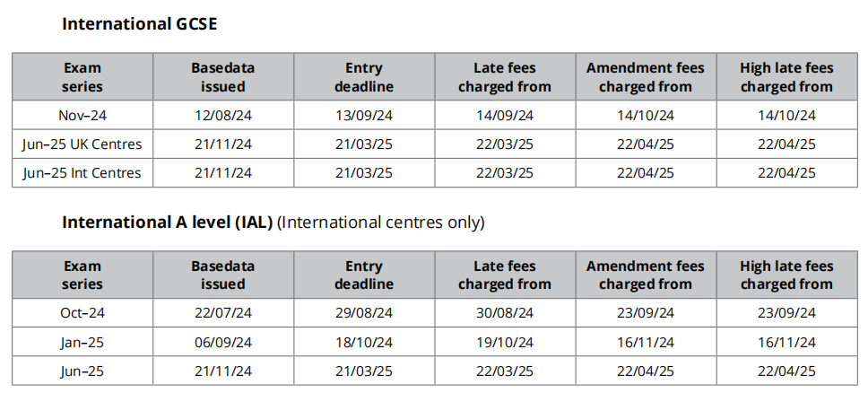
Task: Click Jan–25 late fees date 19/10/24
Action: point(505,343)
